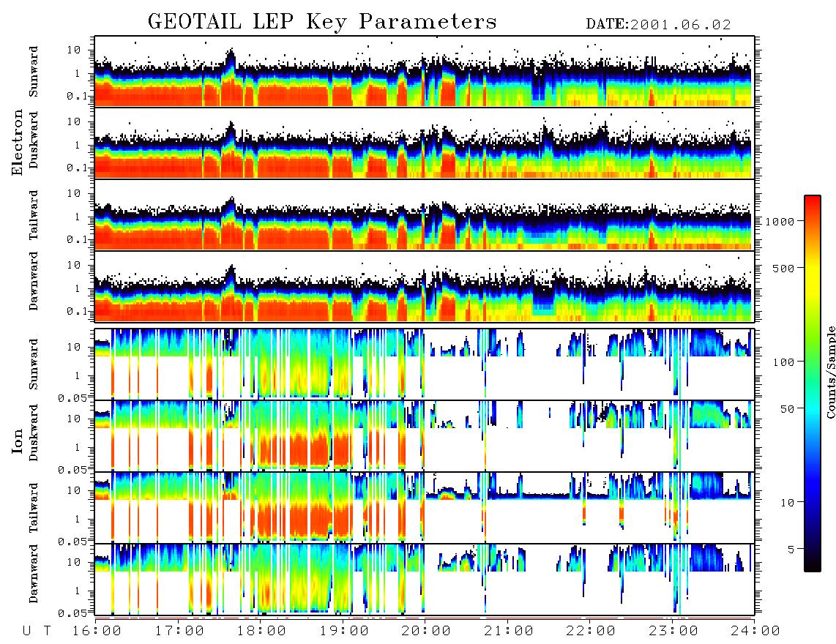Image resolution: width=836 pixels, height=644 pixels.
Task: Click the "17:00" time tick label
Action: coord(179,632)
